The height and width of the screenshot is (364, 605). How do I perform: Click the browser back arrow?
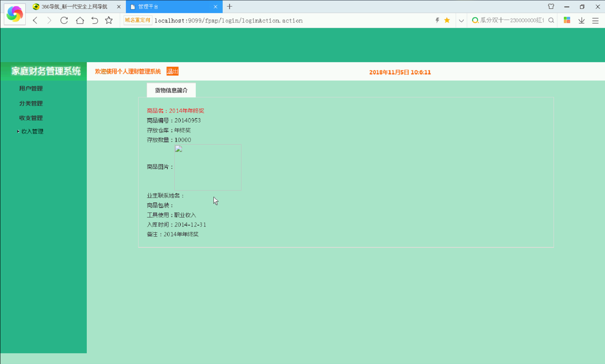point(35,20)
